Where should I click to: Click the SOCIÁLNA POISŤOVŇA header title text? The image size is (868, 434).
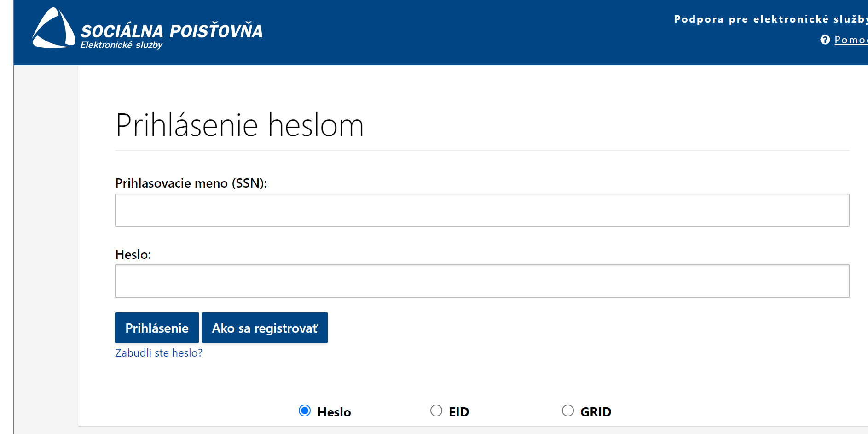(x=171, y=31)
